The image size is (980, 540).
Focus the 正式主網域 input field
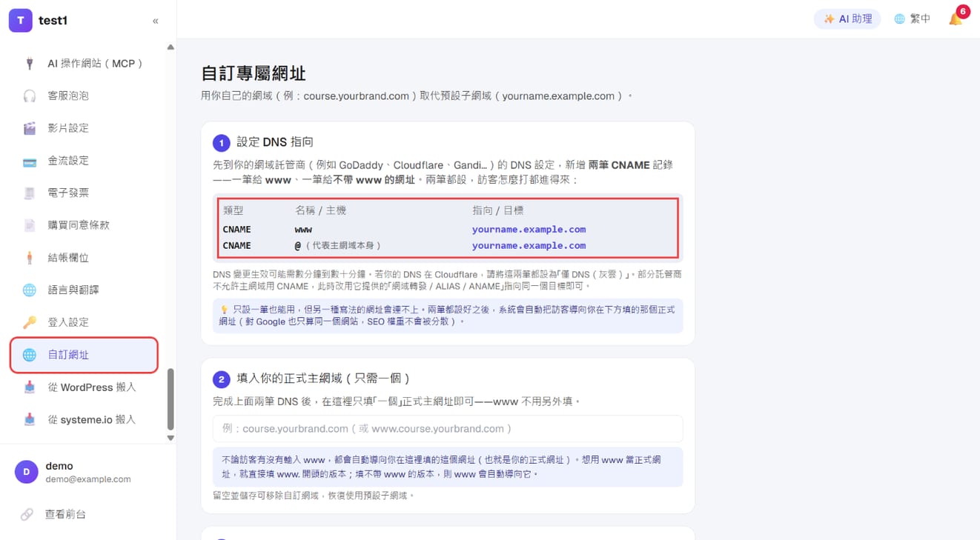[x=448, y=429]
